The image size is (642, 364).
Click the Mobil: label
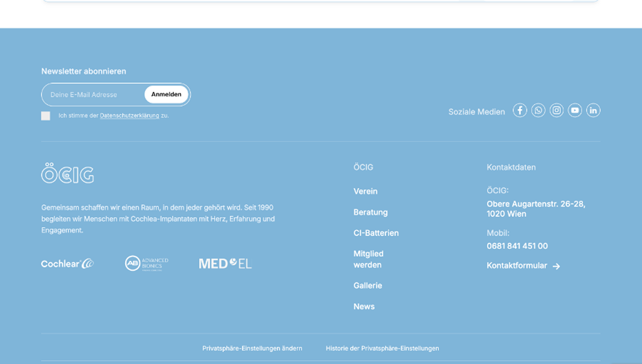tap(498, 233)
